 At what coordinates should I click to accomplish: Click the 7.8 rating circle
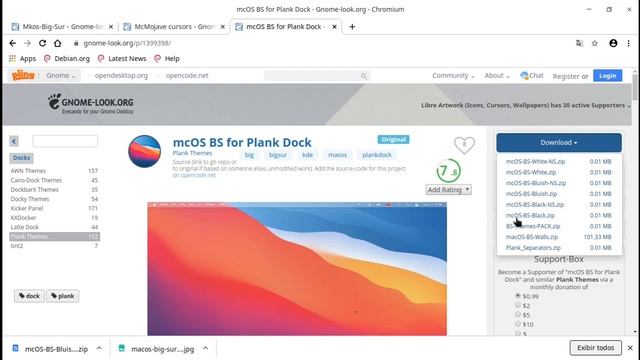[448, 171]
